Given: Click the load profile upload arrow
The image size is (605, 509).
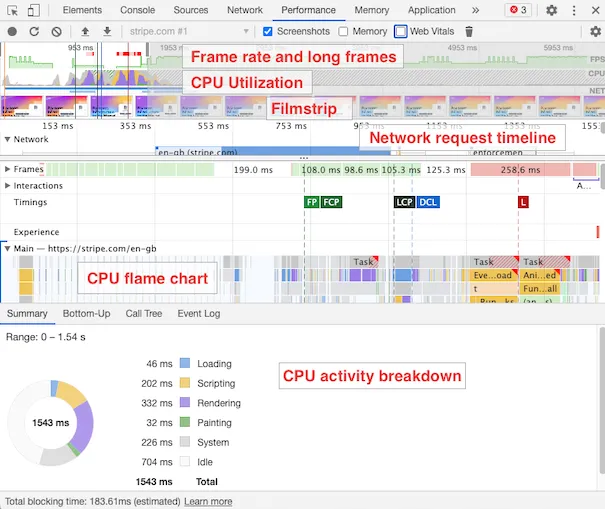Looking at the screenshot, I should [x=85, y=31].
